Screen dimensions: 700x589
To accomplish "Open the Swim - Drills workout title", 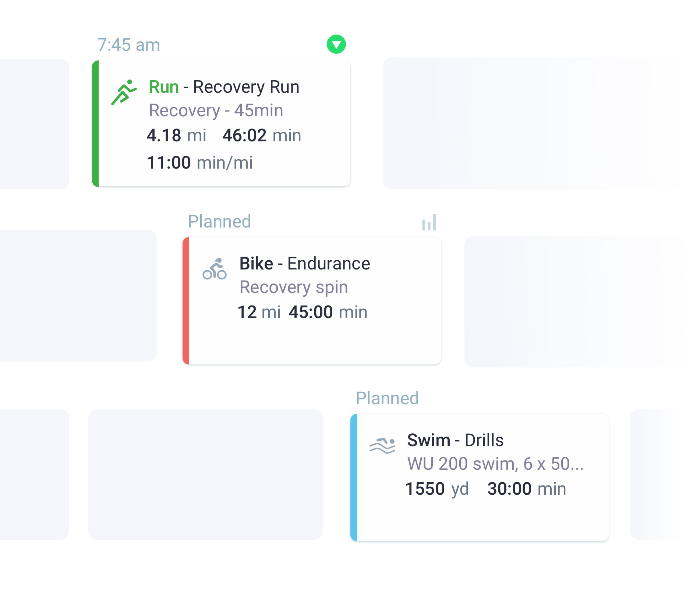I will pyautogui.click(x=455, y=440).
